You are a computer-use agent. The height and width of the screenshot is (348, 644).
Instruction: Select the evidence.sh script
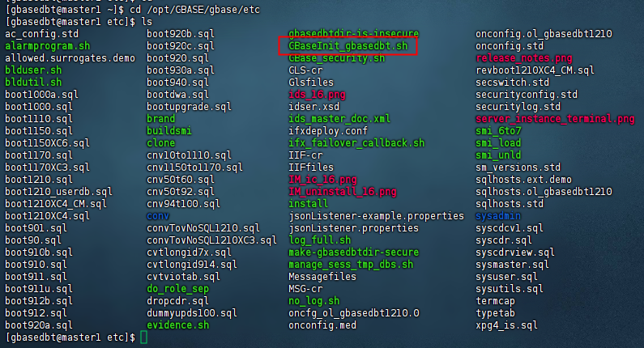(x=177, y=325)
